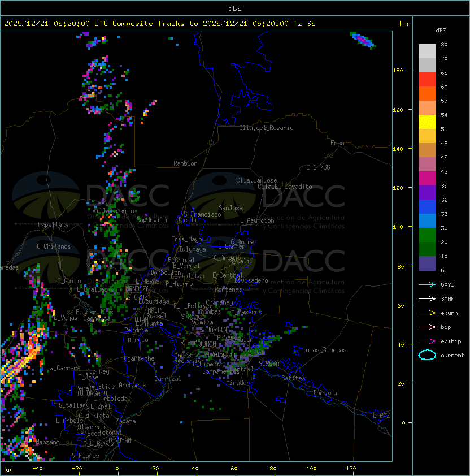
Task: Click the 'Manzano' place label
Action: tap(47, 442)
